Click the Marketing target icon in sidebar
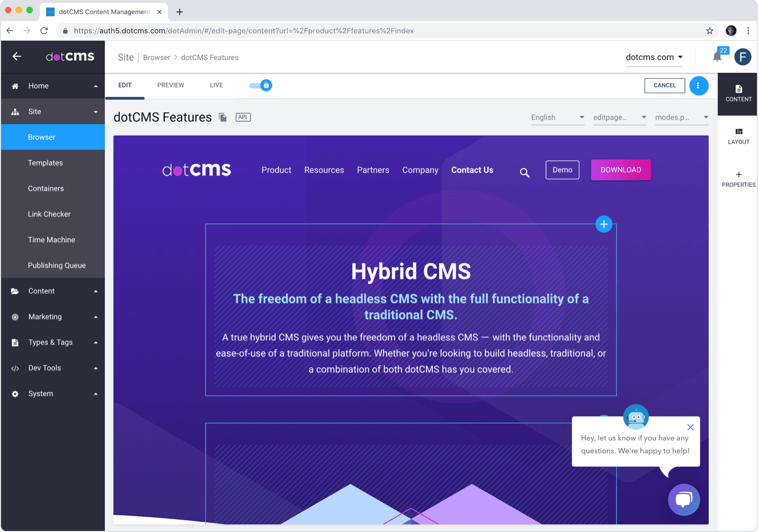 (15, 317)
